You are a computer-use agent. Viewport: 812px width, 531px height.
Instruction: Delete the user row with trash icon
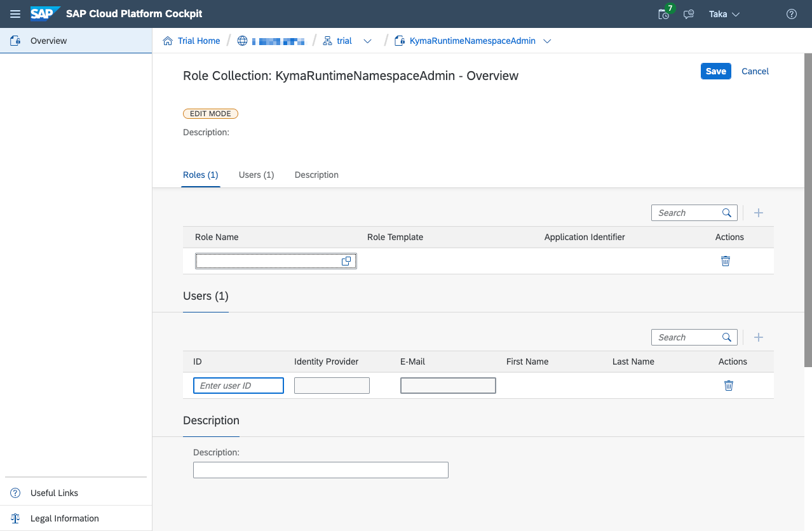click(x=729, y=386)
